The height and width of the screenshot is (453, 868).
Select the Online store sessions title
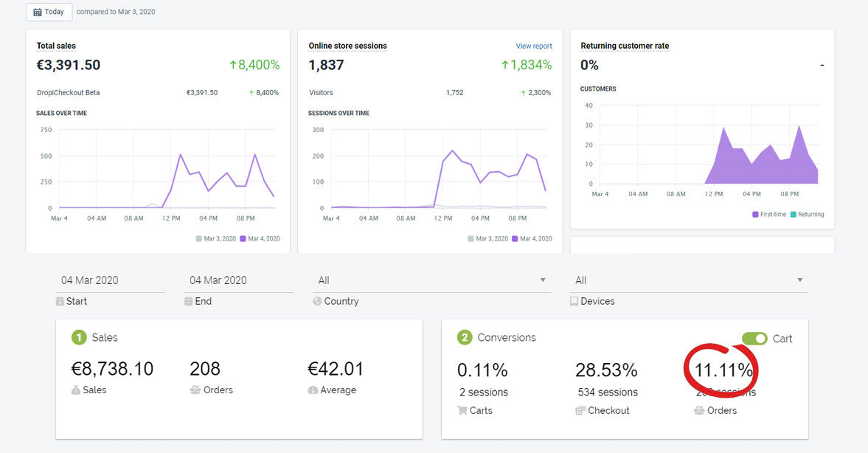[x=347, y=46]
